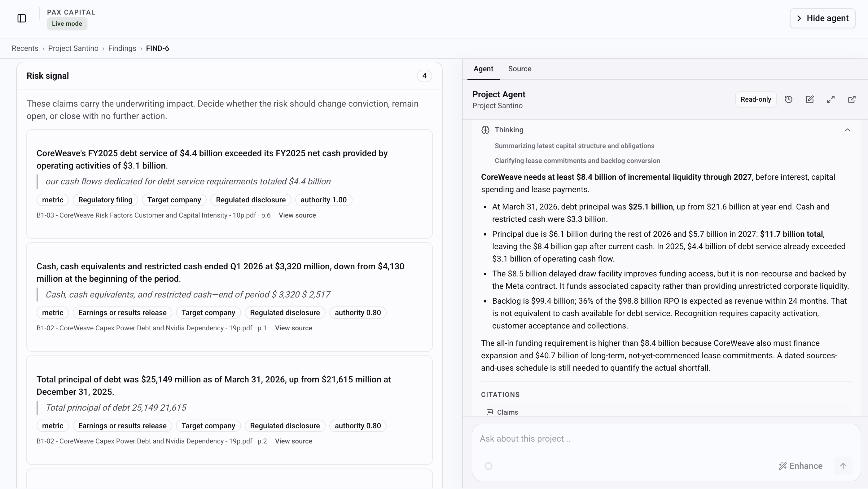View source for B1-02 document page 1

[293, 328]
